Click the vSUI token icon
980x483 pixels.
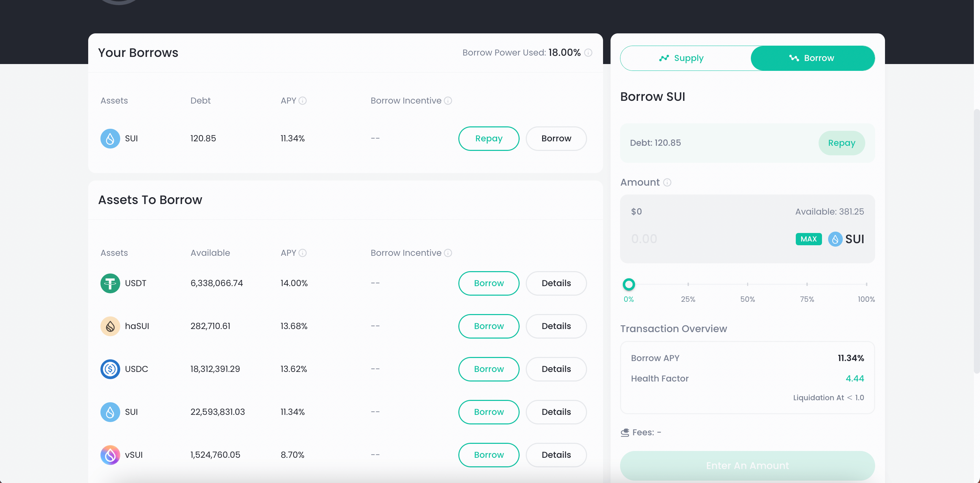point(110,455)
